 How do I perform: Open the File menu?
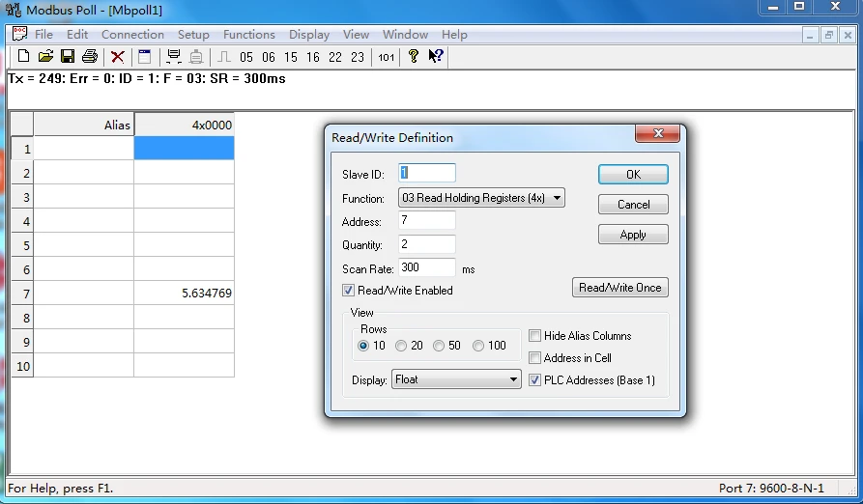[43, 34]
